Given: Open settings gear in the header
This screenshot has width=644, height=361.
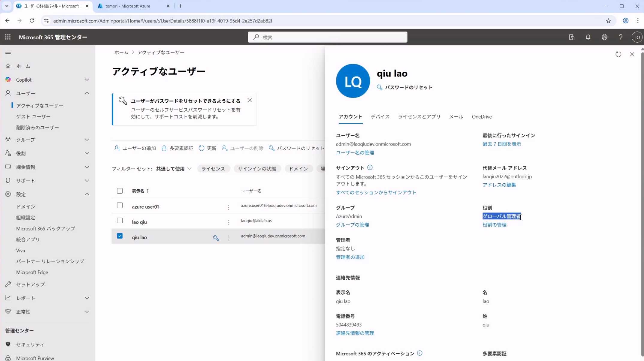Looking at the screenshot, I should pyautogui.click(x=604, y=37).
